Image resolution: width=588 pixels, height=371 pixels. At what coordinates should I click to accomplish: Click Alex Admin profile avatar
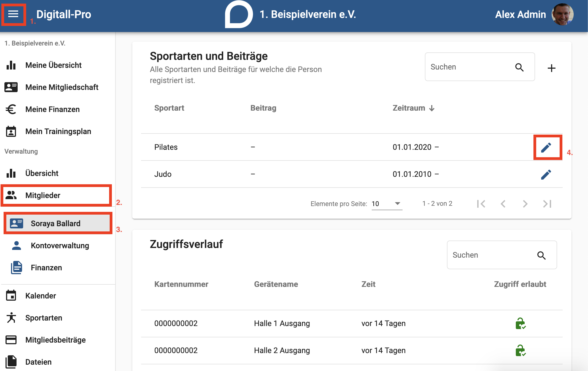click(x=562, y=14)
